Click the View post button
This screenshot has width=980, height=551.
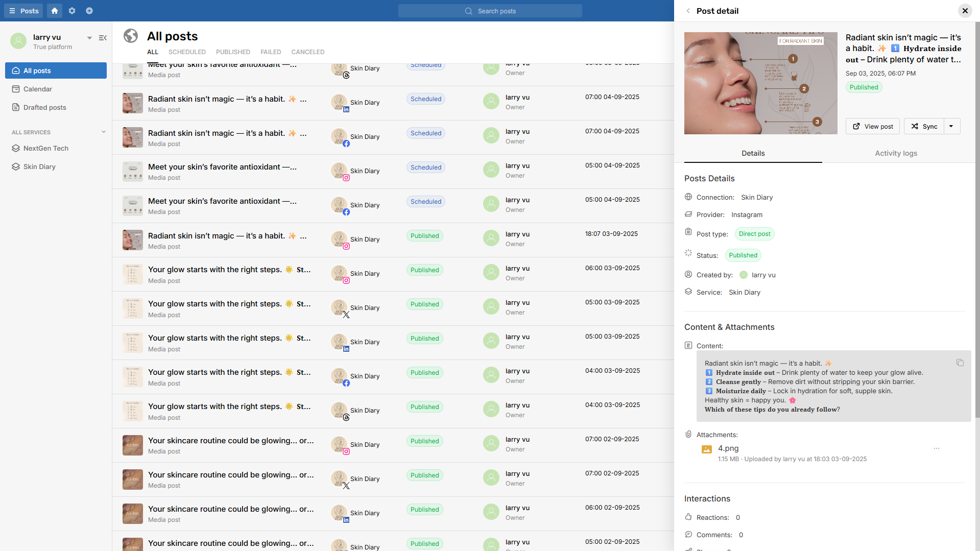click(873, 126)
